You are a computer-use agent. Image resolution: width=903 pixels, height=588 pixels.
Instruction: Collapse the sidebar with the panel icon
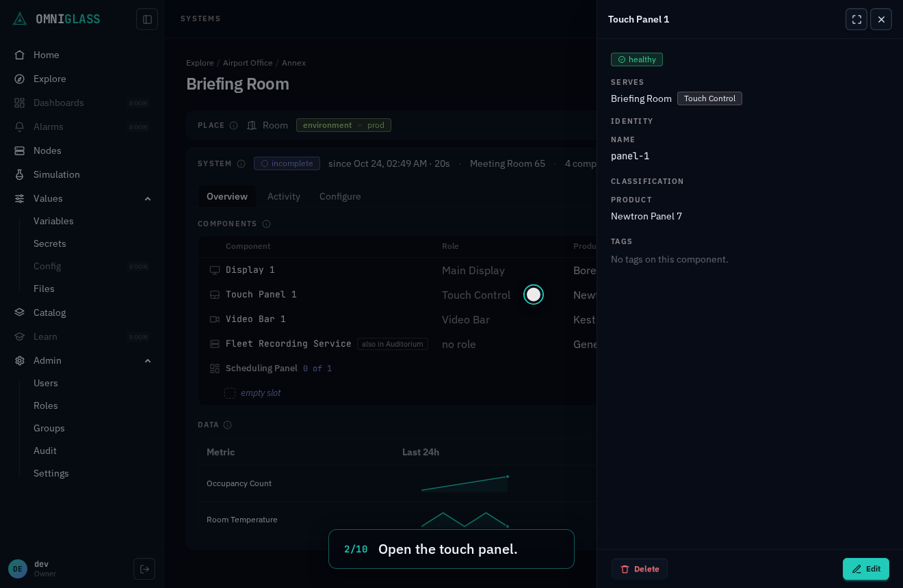tap(147, 19)
